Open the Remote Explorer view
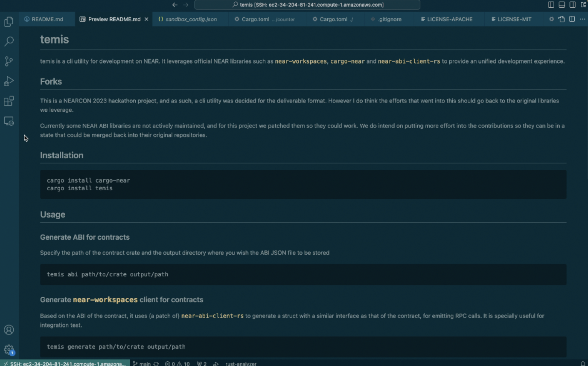The image size is (588, 366). [9, 121]
